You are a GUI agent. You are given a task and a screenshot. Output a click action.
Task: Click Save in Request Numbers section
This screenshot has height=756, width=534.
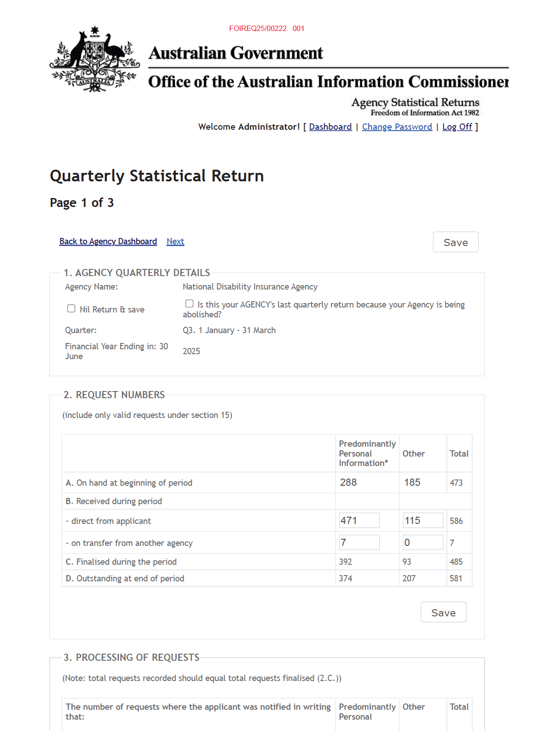tap(443, 612)
